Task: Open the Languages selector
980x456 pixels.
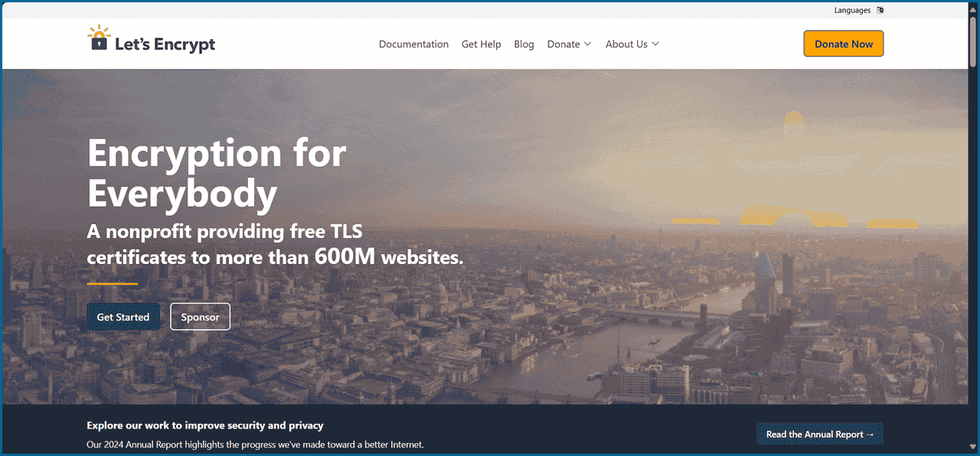Action: click(x=852, y=11)
